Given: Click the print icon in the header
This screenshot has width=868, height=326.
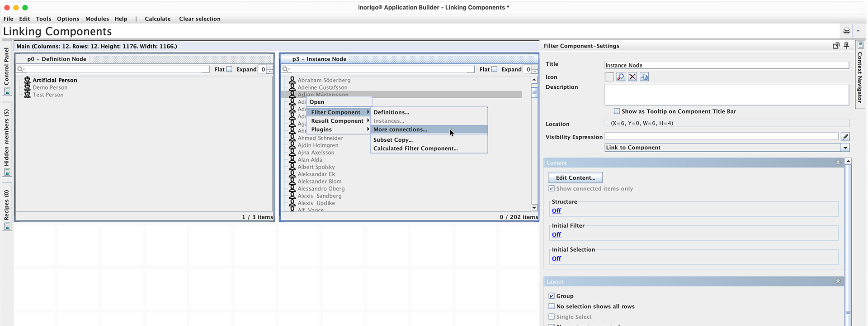Looking at the screenshot, I should point(846,31).
